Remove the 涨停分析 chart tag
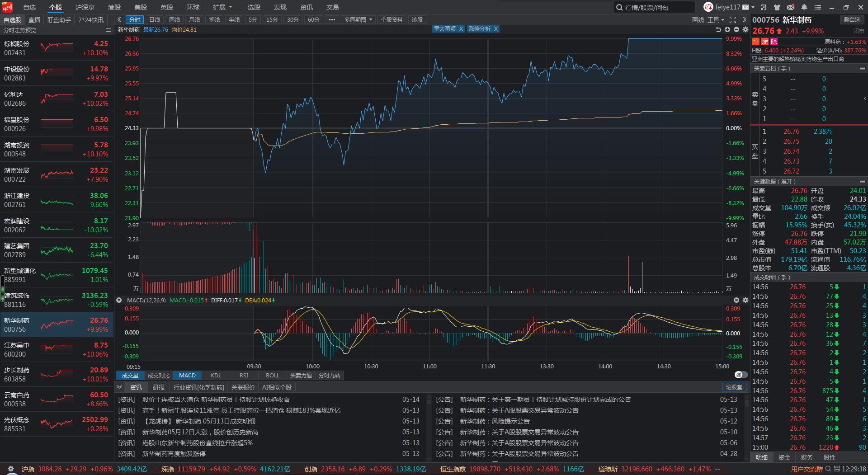 (x=495, y=28)
